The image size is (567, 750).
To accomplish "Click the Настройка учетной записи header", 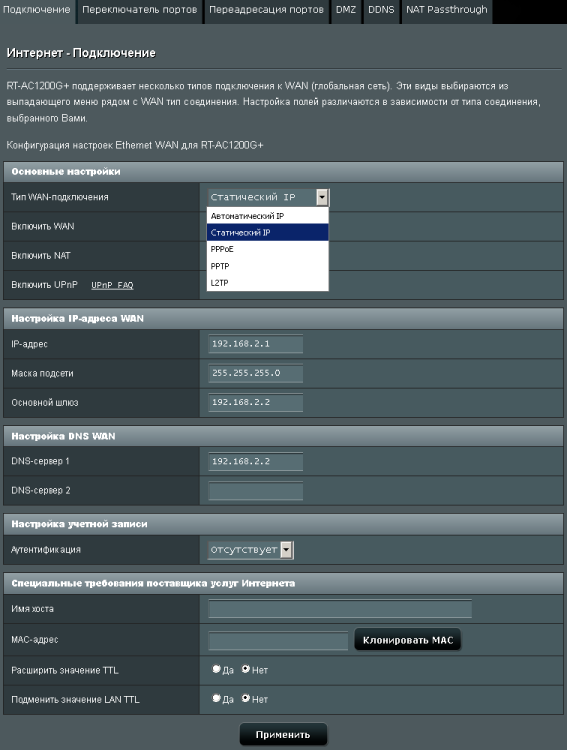I will tap(283, 524).
